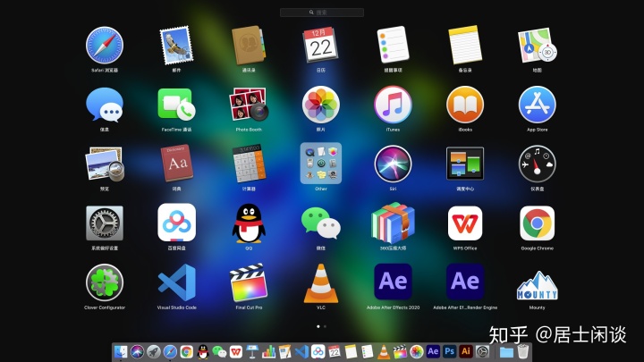Open Numbers chart icon in the Dock
Screen dimensions: 644x362
click(x=268, y=352)
